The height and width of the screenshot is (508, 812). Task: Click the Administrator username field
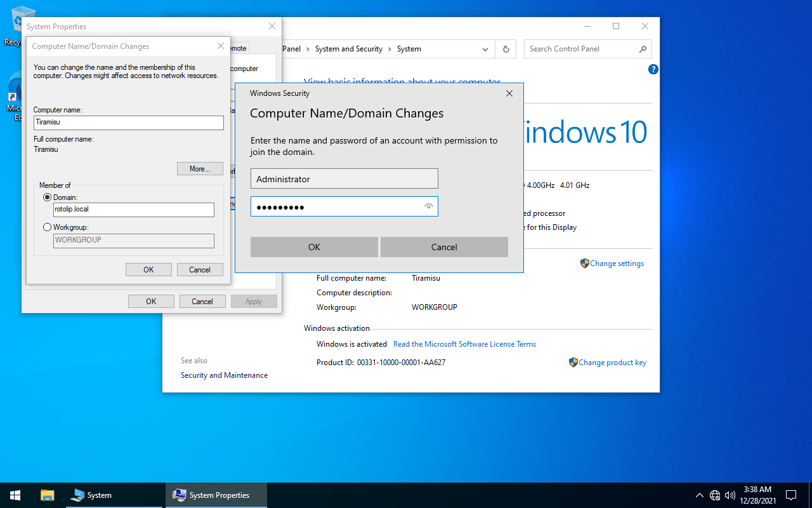pyautogui.click(x=344, y=179)
